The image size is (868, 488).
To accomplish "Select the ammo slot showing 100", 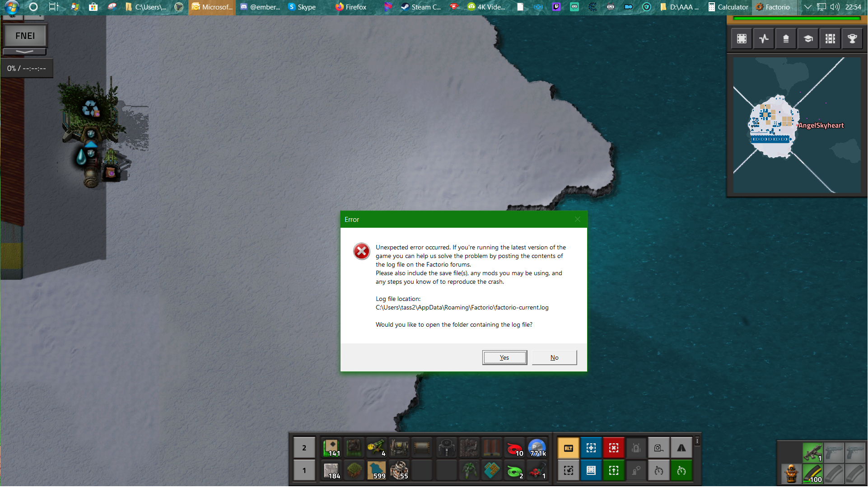I will (812, 474).
